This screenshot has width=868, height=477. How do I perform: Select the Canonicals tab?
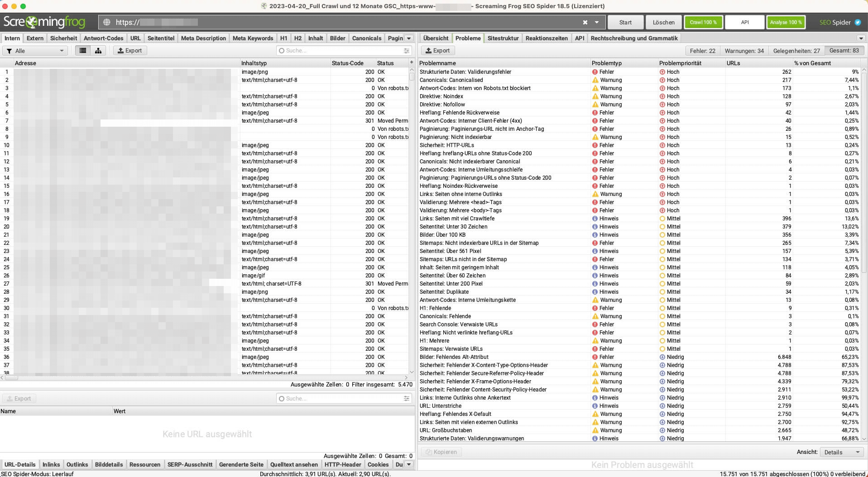367,38
